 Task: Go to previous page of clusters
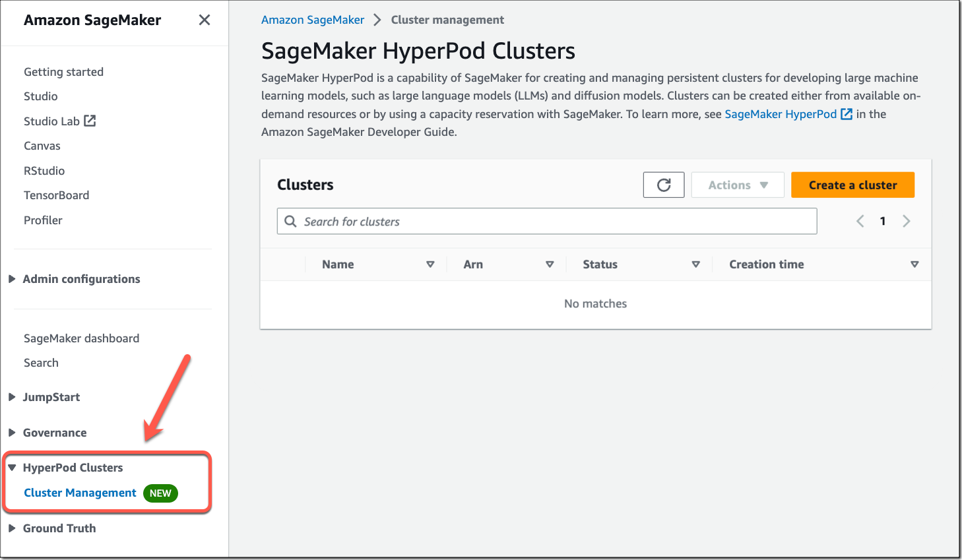[860, 222]
